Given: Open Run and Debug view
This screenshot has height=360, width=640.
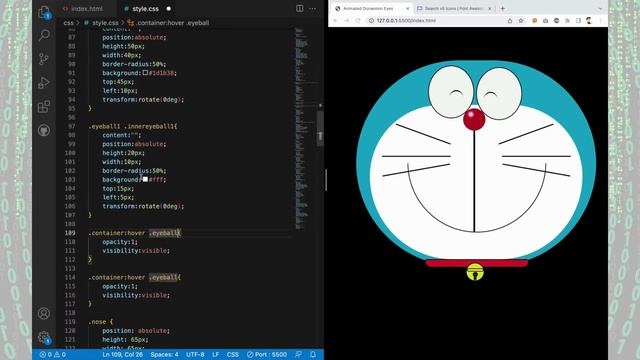Looking at the screenshot, I should (44, 83).
